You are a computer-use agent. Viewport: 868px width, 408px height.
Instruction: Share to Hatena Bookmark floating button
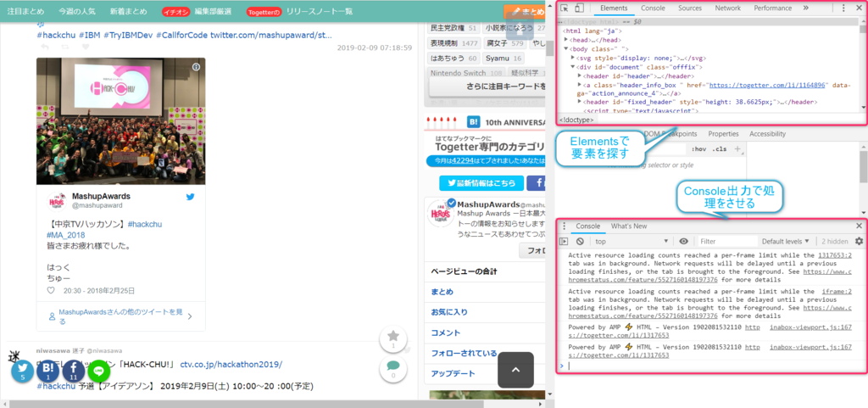pyautogui.click(x=47, y=371)
